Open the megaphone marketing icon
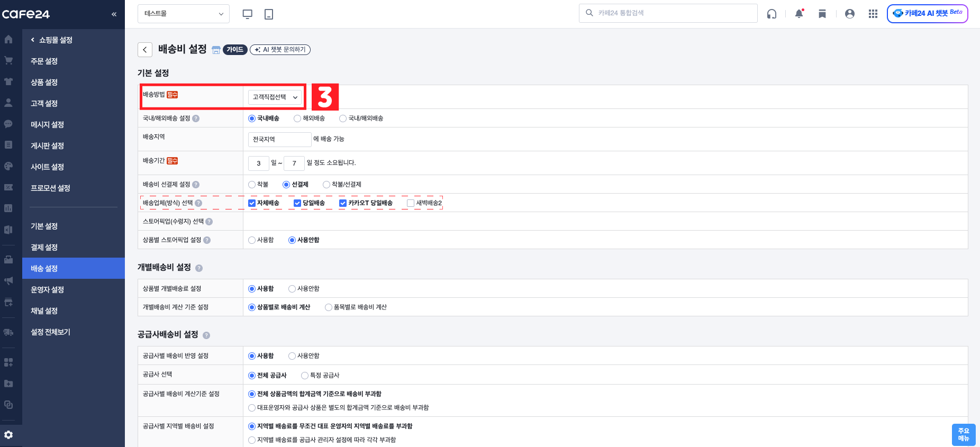The height and width of the screenshot is (447, 980). (8, 281)
